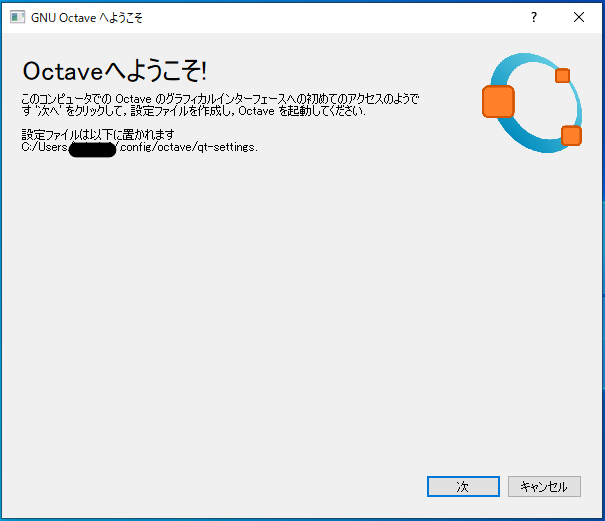Click the question mark help button
The height and width of the screenshot is (521, 605).
534,17
